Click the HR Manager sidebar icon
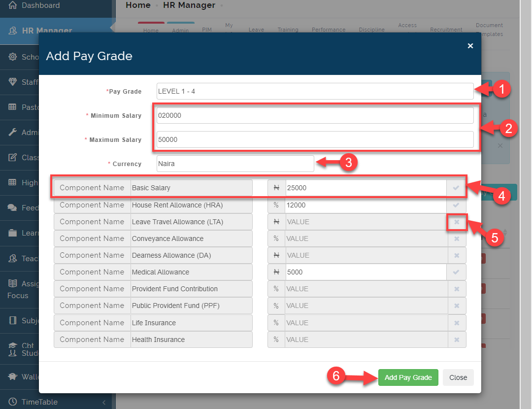The height and width of the screenshot is (409, 532). tap(12, 31)
